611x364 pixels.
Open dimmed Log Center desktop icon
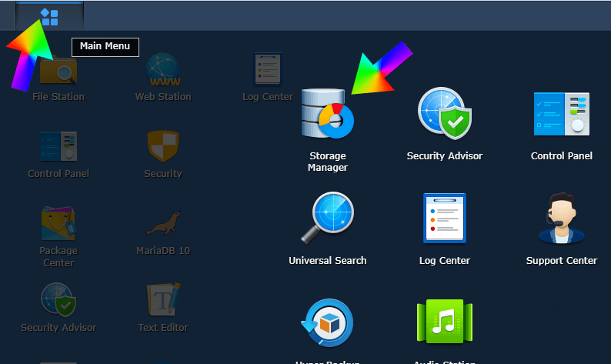267,70
